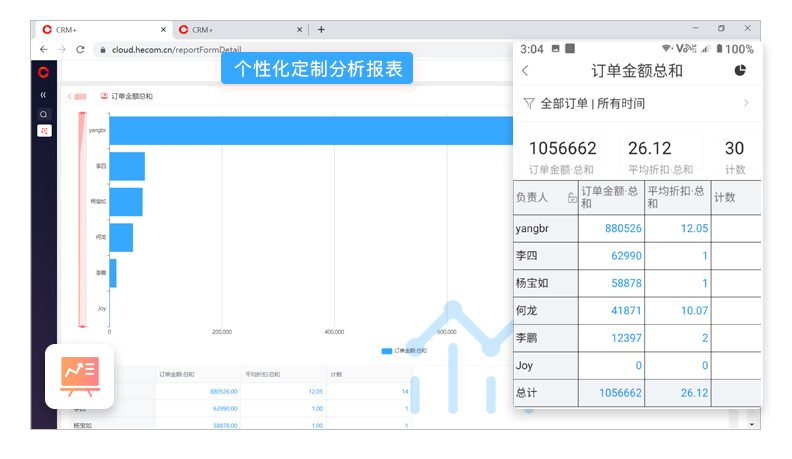The width and height of the screenshot is (792, 459).
Task: Select the highlighted report icon in sidebar
Action: click(43, 131)
